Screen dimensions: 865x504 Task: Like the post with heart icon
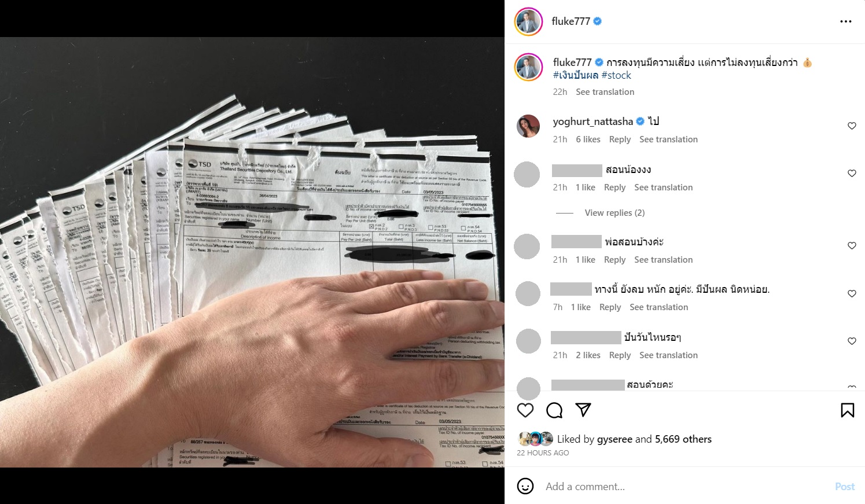[525, 410]
